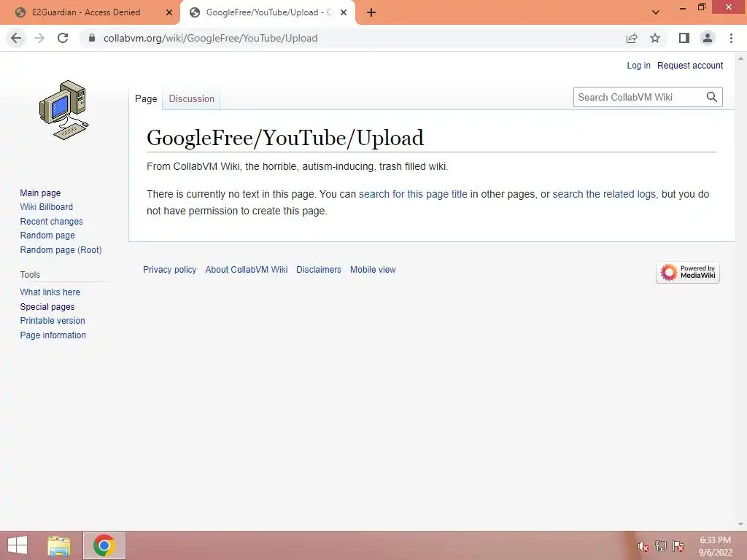
Task: Click the Powered by MediaWiki badge
Action: [x=687, y=273]
